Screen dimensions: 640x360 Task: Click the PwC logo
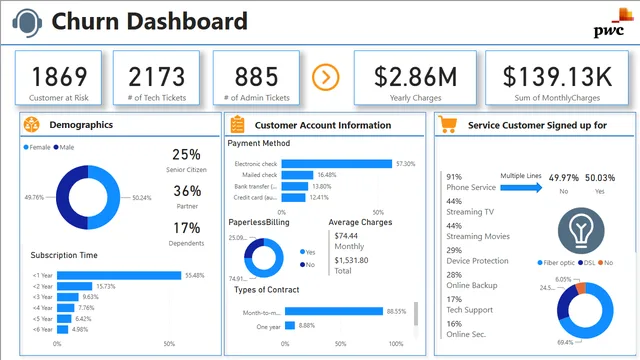[612, 23]
